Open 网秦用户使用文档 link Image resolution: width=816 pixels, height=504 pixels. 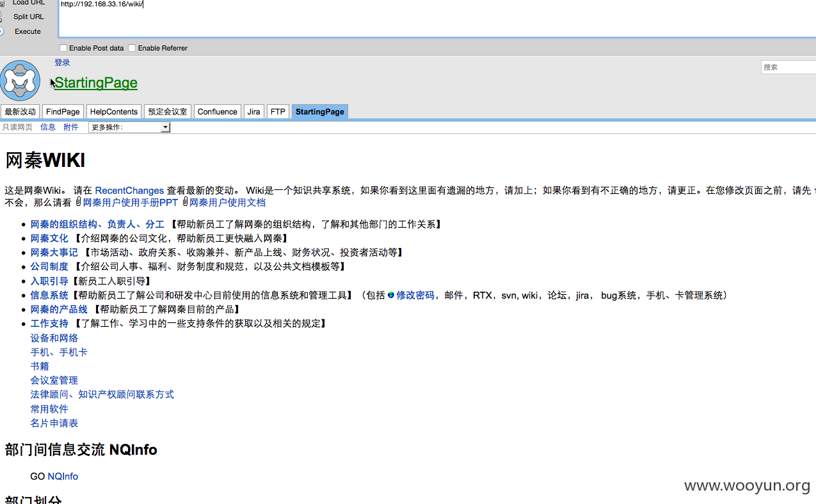click(227, 202)
